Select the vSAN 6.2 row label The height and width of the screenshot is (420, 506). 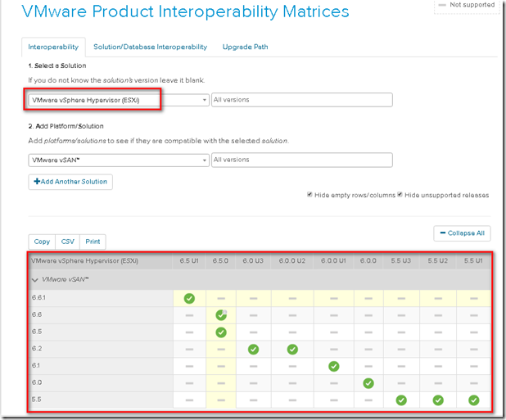[x=37, y=349]
